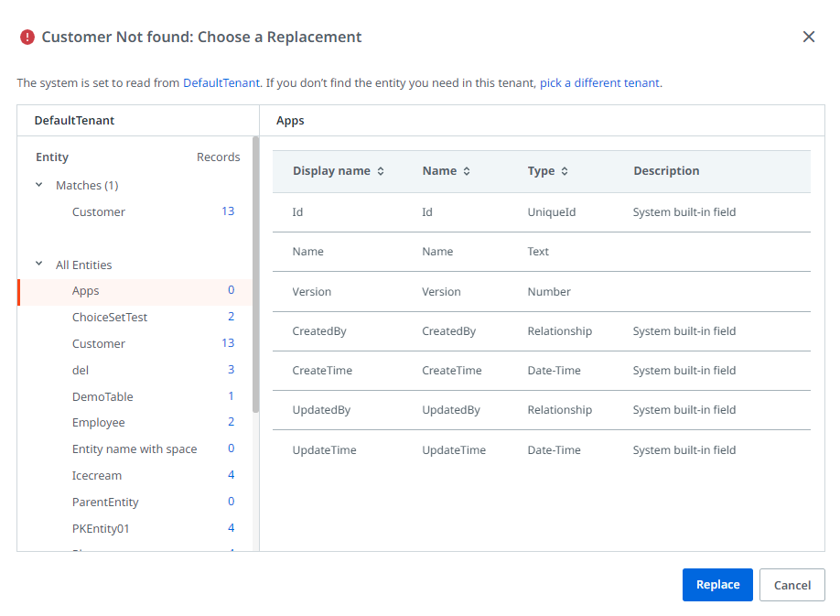Collapse the Matches (1) group
The height and width of the screenshot is (616, 840).
click(39, 185)
